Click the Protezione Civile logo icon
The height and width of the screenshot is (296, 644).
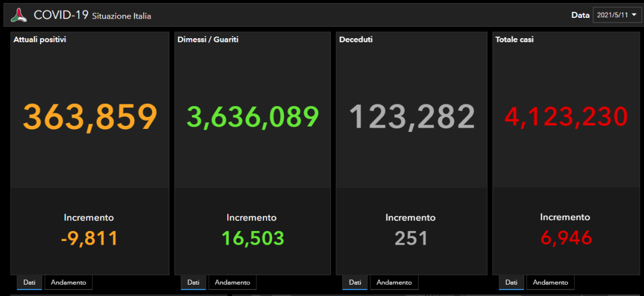coord(19,16)
